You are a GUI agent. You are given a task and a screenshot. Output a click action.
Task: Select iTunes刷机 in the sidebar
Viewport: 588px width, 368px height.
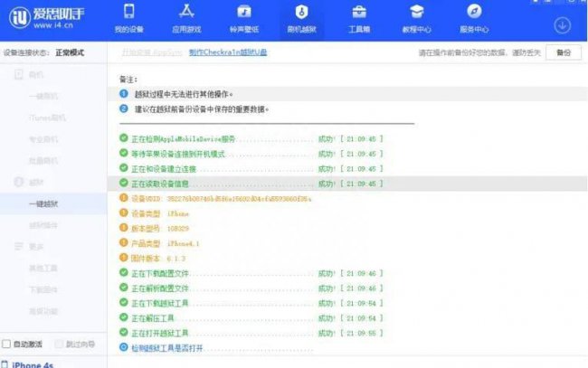pyautogui.click(x=47, y=118)
